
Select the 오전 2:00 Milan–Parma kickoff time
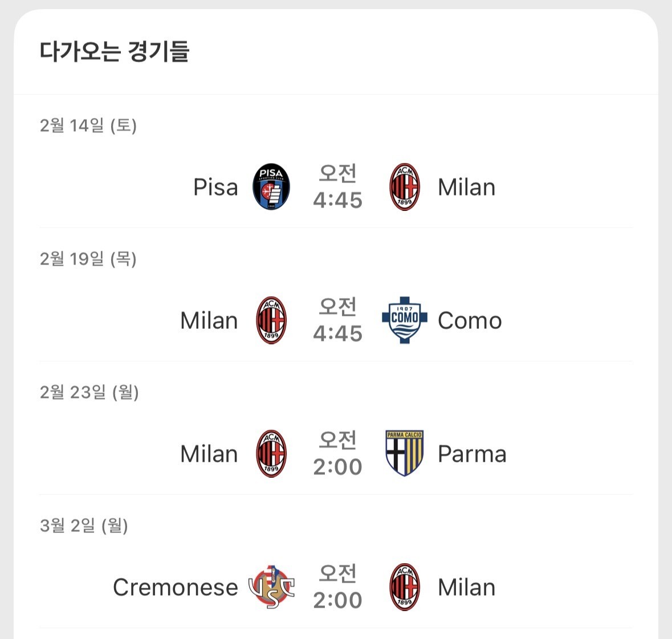coord(337,454)
